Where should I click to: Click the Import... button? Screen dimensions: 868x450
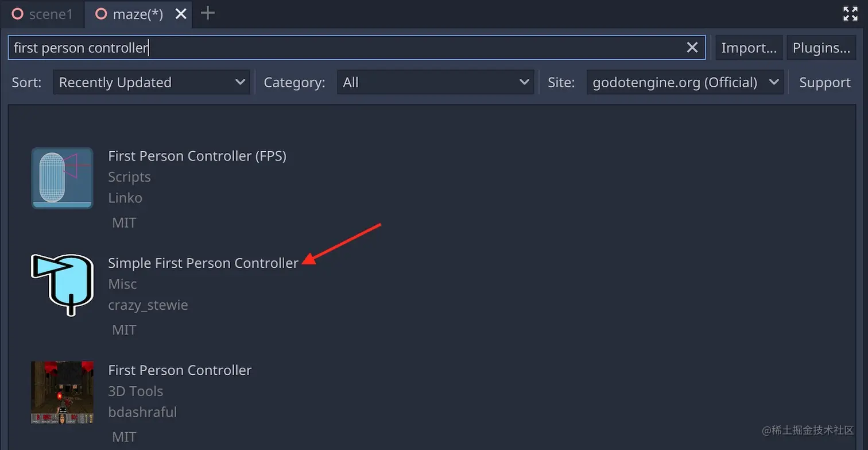748,48
